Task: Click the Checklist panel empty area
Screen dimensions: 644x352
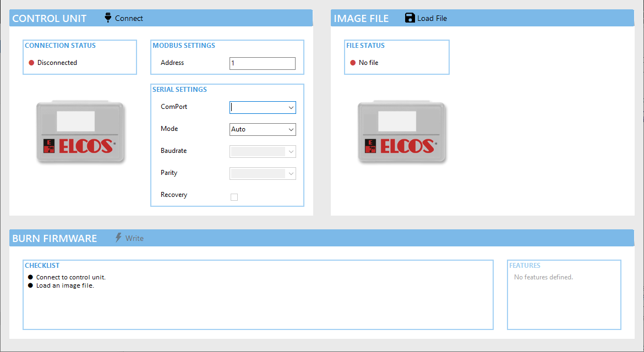Action: pos(258,308)
